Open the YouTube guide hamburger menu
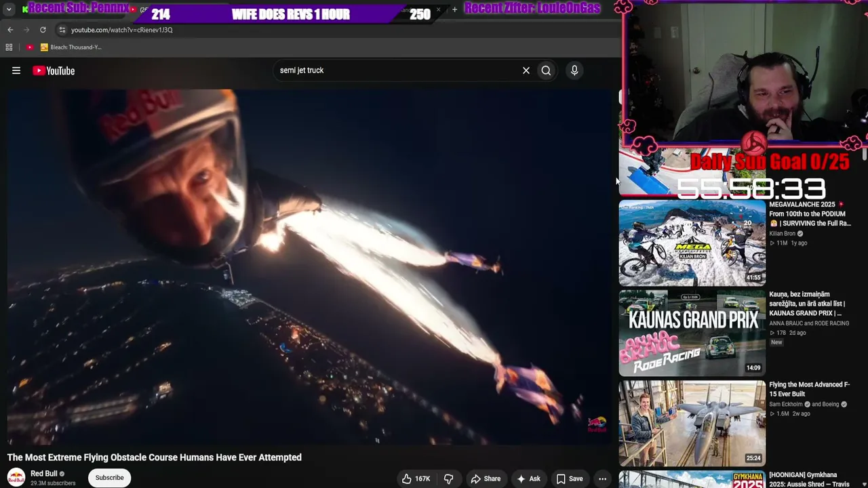The height and width of the screenshot is (488, 868). point(16,70)
